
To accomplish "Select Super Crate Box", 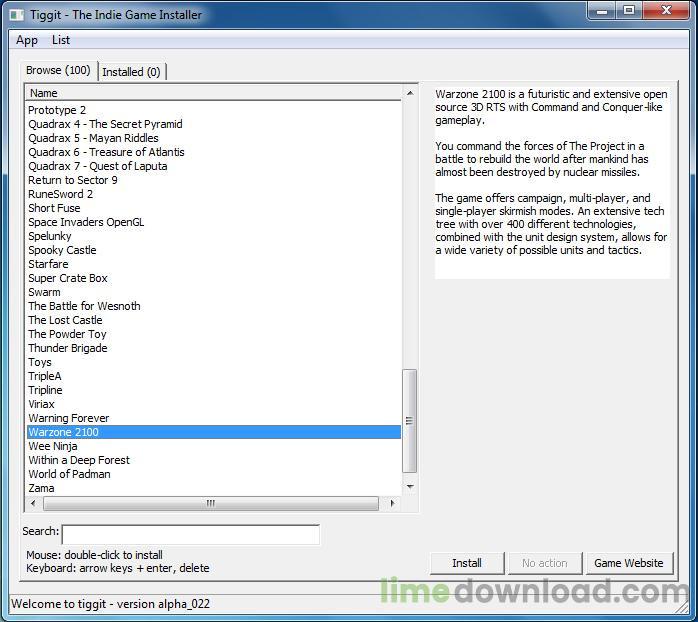I will (x=214, y=278).
